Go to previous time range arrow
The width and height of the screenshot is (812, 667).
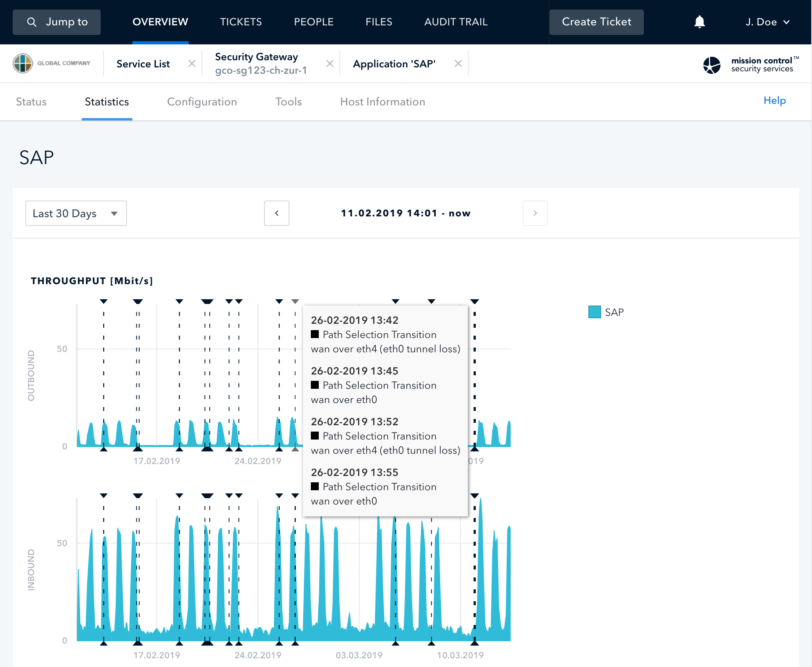pyautogui.click(x=277, y=213)
